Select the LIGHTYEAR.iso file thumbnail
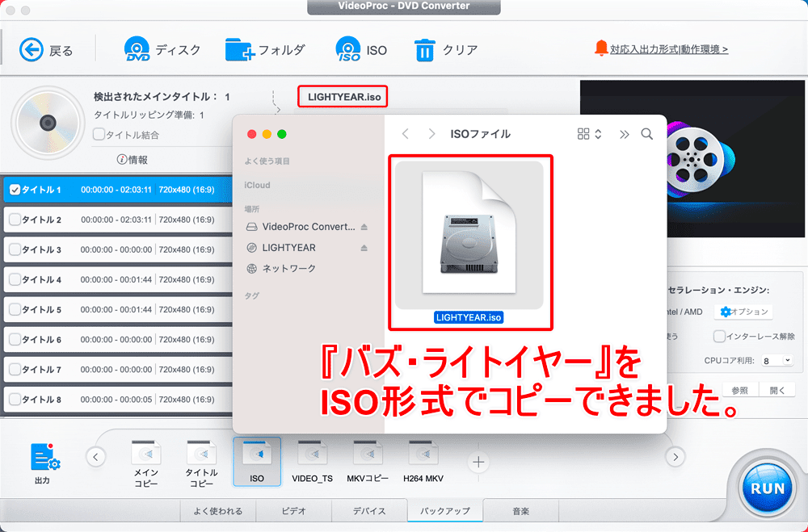This screenshot has height=532, width=808. (469, 235)
